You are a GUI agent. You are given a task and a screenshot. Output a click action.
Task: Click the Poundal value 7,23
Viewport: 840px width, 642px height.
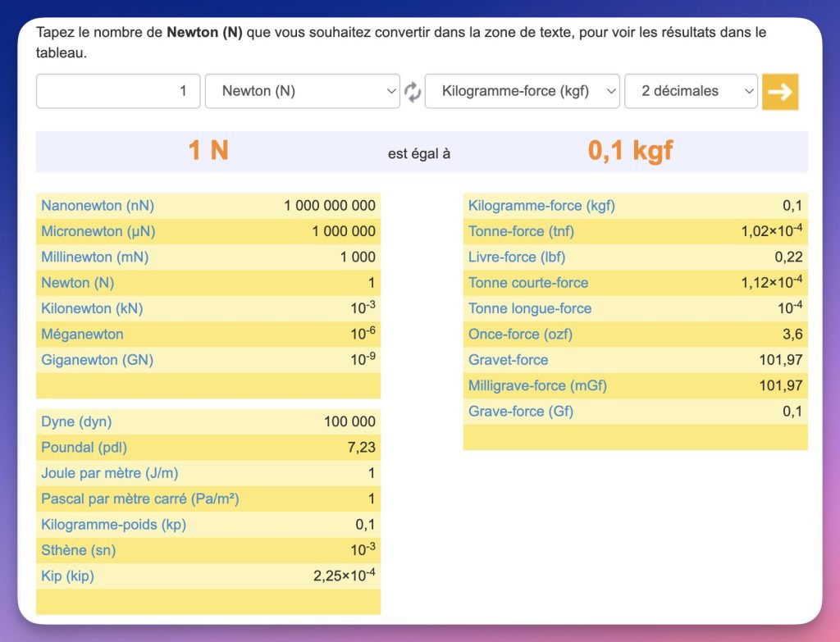tap(362, 447)
